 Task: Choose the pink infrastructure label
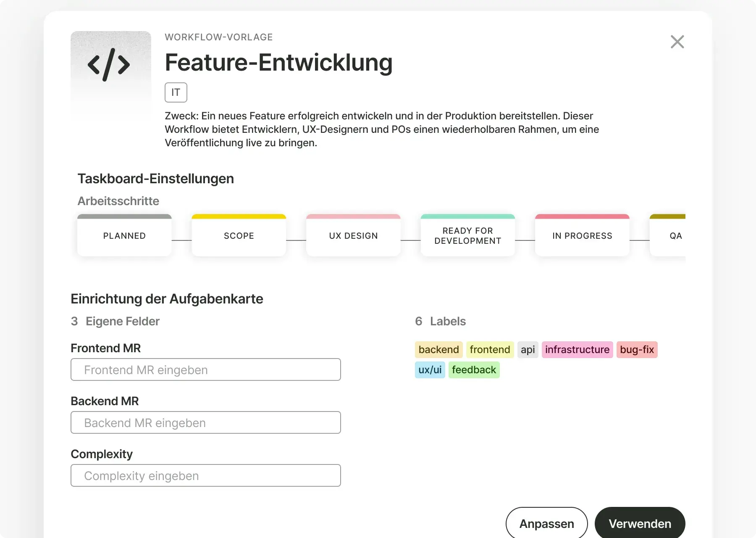577,350
